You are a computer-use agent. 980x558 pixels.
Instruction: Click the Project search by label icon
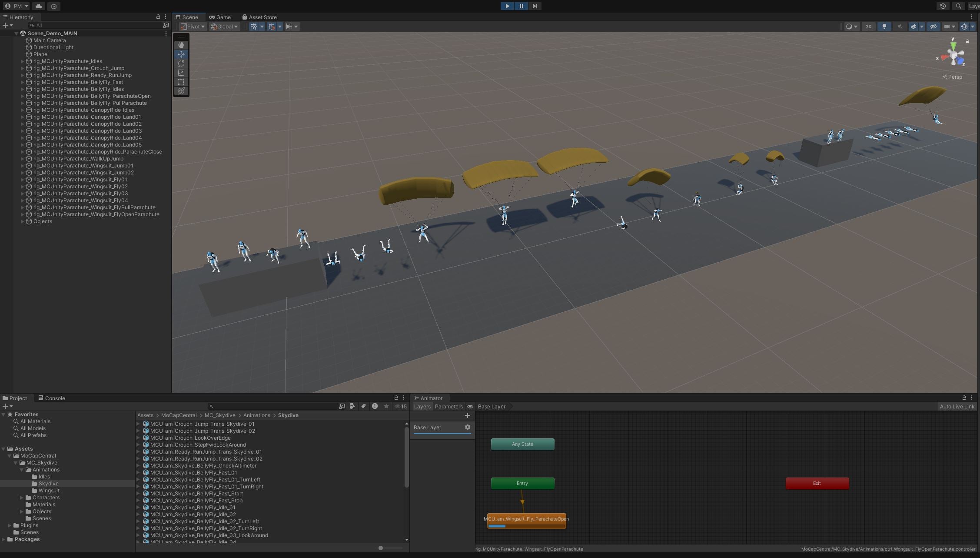[x=363, y=406]
